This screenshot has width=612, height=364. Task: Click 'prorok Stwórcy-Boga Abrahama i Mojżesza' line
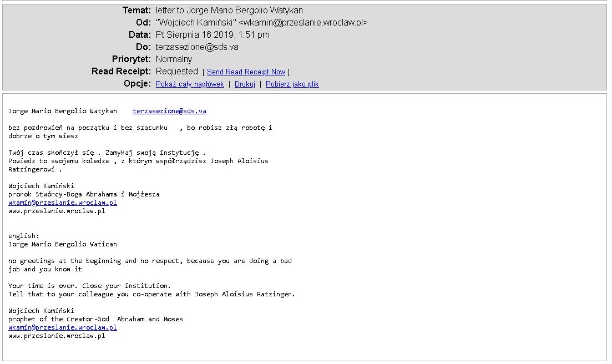point(84,194)
